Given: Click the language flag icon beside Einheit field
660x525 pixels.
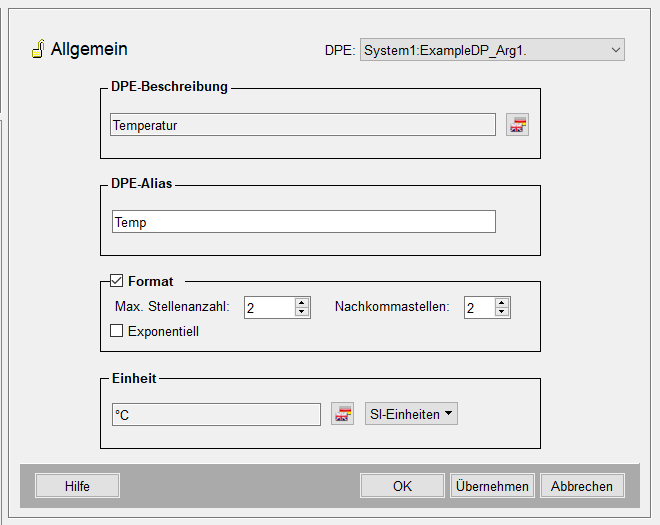Looking at the screenshot, I should tap(342, 414).
